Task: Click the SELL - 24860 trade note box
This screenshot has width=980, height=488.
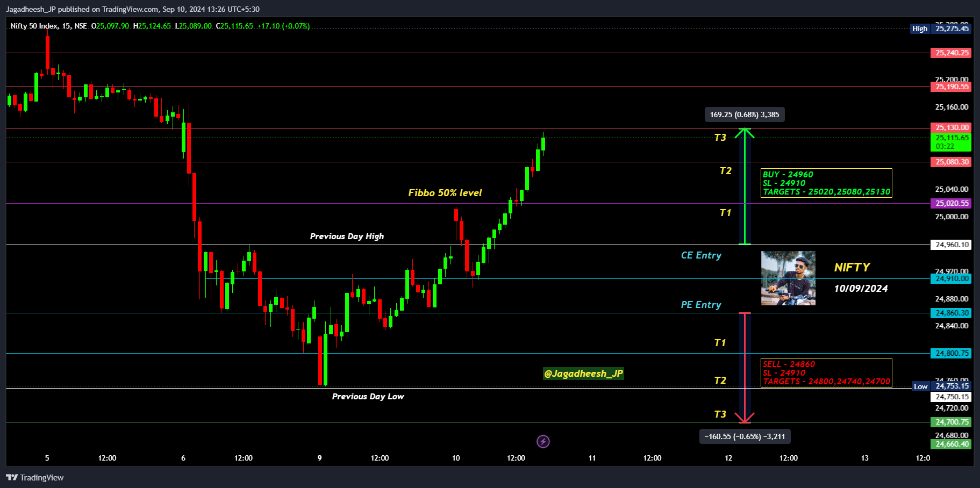Action: point(827,373)
